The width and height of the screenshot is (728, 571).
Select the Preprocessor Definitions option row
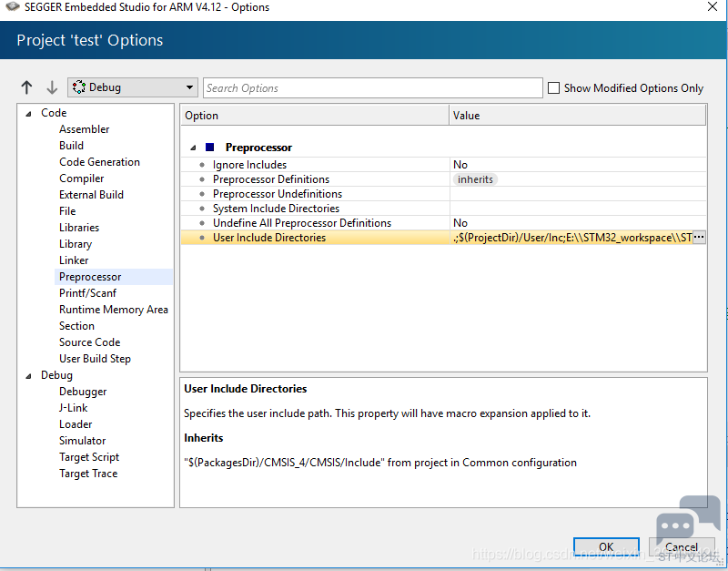443,179
